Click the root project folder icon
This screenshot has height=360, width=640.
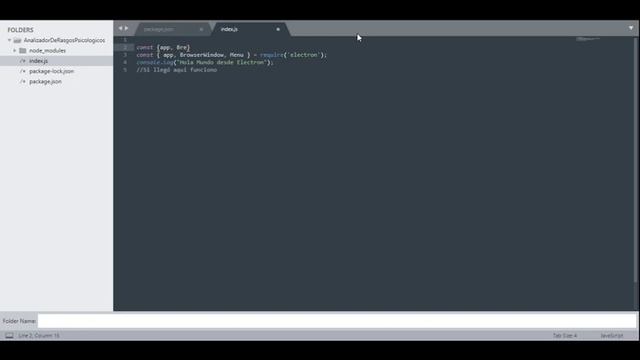[17, 40]
